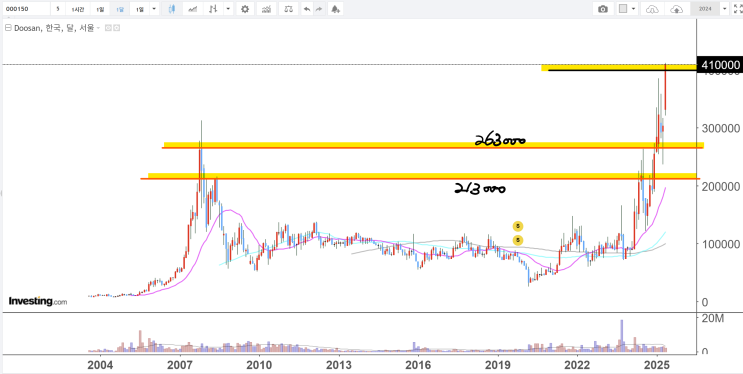Image resolution: width=743 pixels, height=374 pixels.
Task: Open the chart type dropdown arrow
Action: click(x=228, y=9)
